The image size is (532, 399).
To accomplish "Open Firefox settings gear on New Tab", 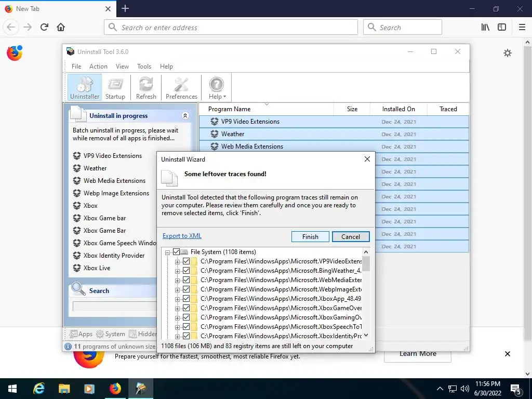I will coord(507,53).
